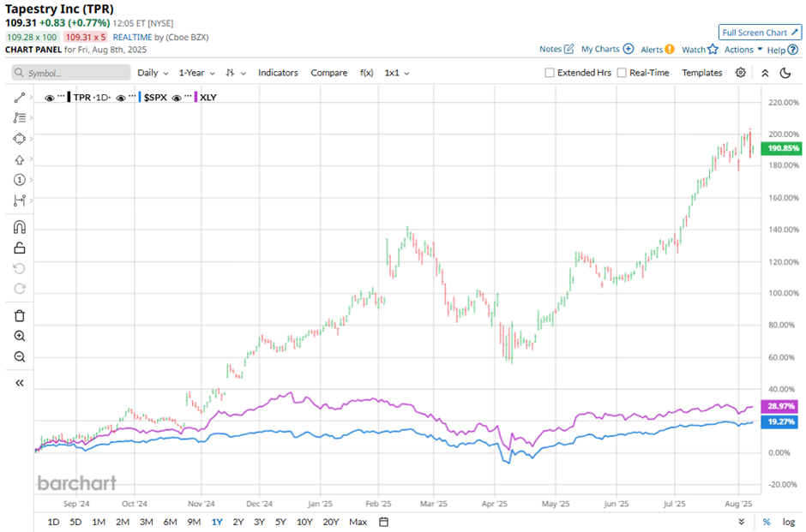The image size is (806, 532).
Task: Expand the polygon shapes tool flyout arrow
Action: coord(32,139)
